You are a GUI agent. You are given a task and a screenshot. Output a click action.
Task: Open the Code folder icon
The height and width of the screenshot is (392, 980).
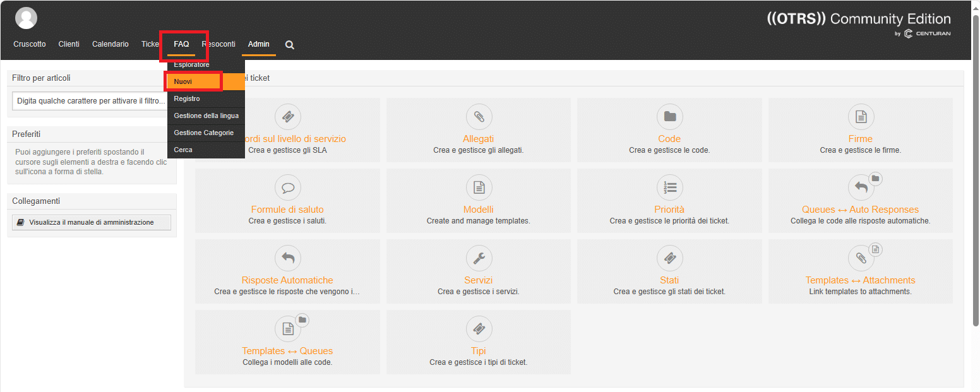tap(669, 117)
